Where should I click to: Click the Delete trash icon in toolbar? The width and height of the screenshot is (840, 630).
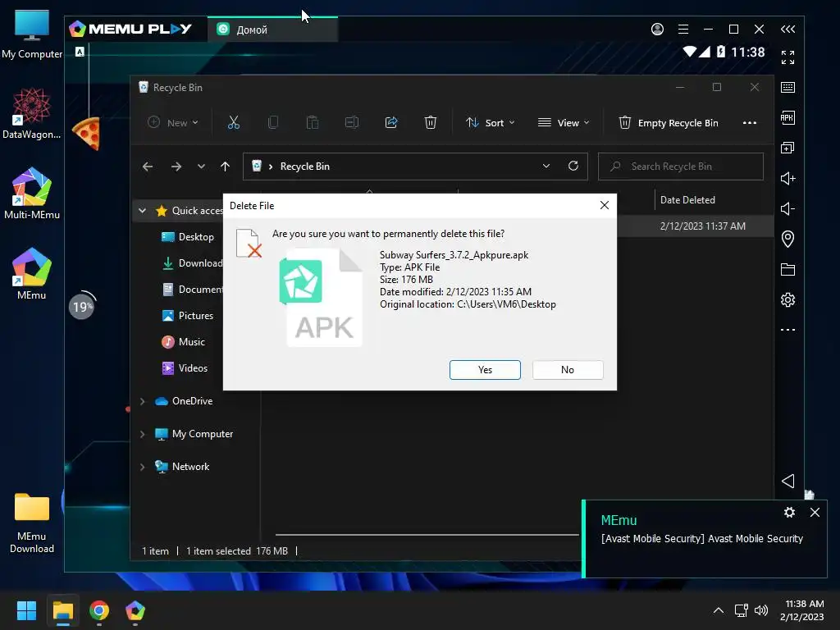click(x=430, y=123)
